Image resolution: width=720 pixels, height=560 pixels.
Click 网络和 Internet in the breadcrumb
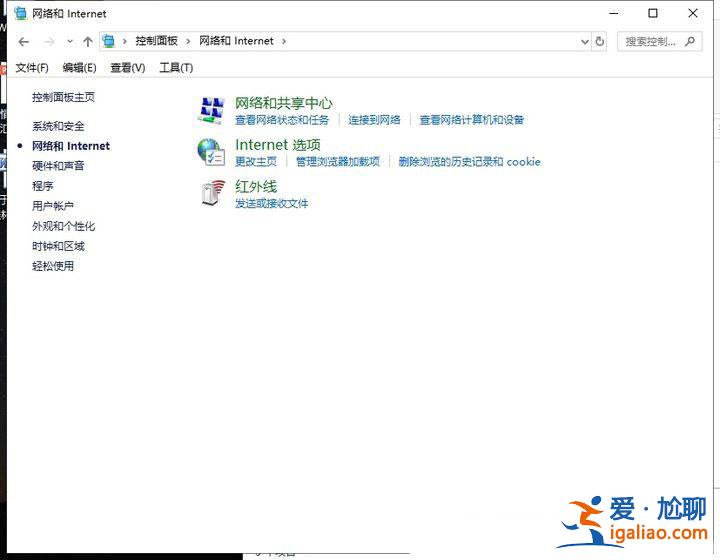[236, 41]
